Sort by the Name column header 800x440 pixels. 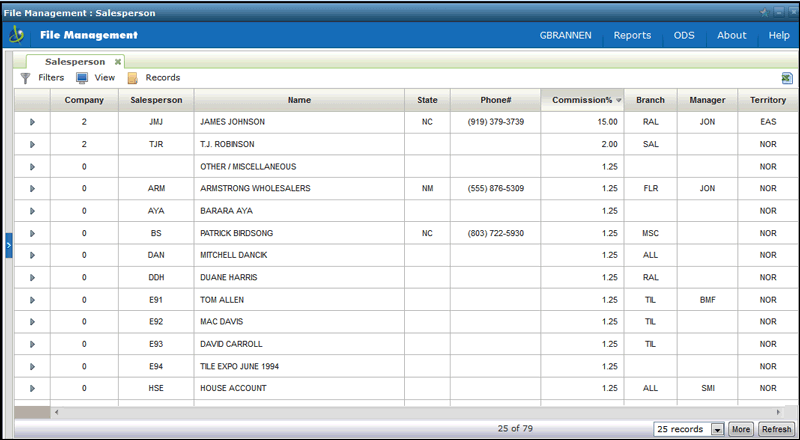click(299, 100)
